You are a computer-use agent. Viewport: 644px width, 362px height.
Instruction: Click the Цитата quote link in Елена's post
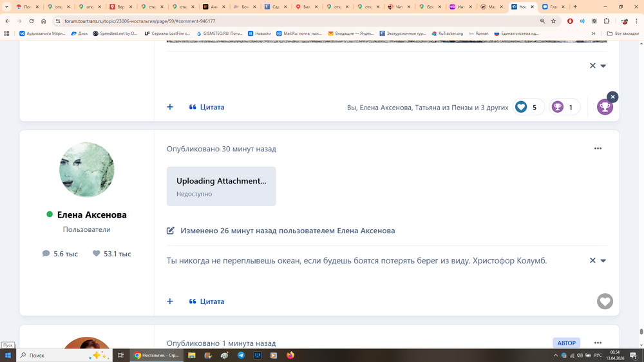207,301
